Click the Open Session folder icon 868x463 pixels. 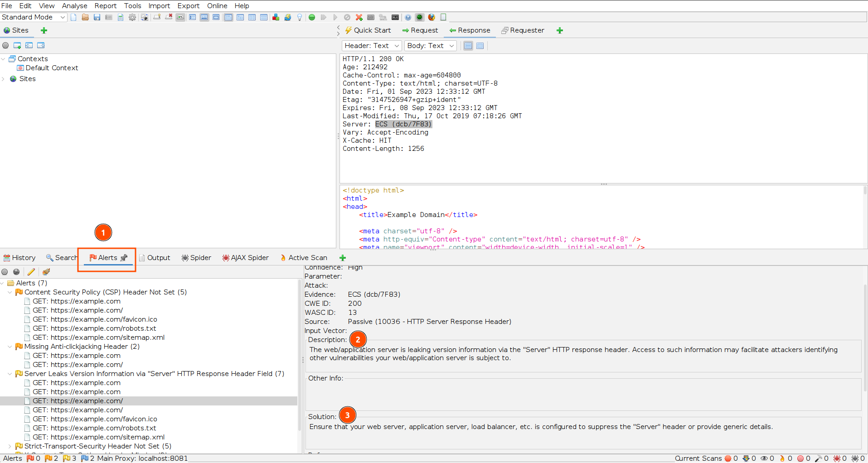click(x=85, y=17)
